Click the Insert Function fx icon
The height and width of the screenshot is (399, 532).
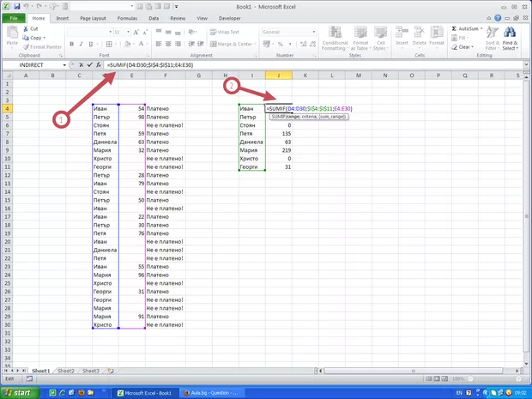[99, 65]
